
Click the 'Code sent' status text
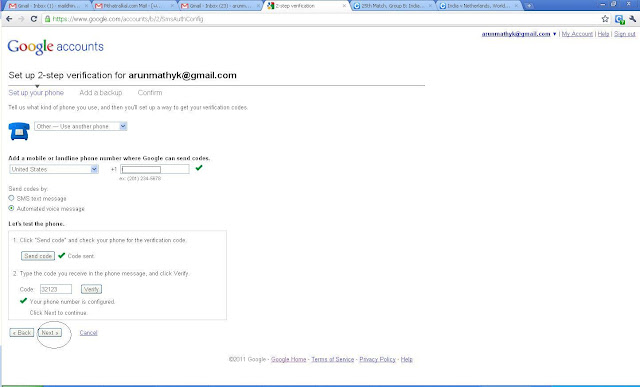[x=81, y=256]
